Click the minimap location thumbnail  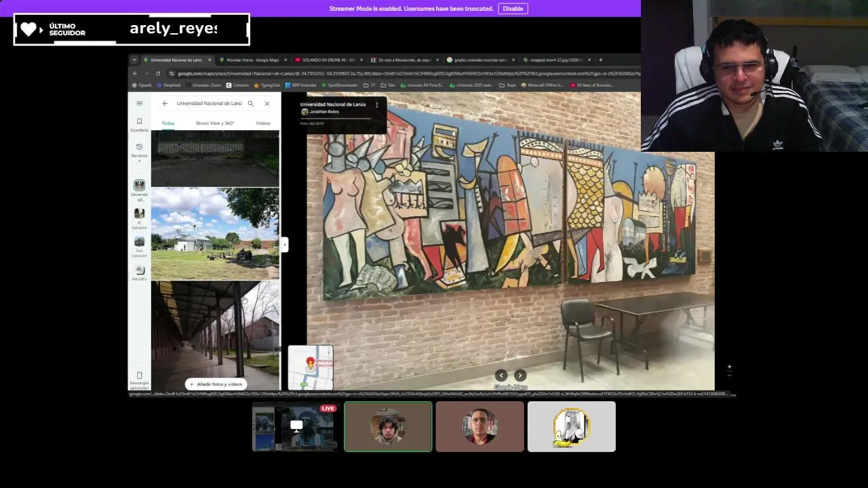click(311, 367)
